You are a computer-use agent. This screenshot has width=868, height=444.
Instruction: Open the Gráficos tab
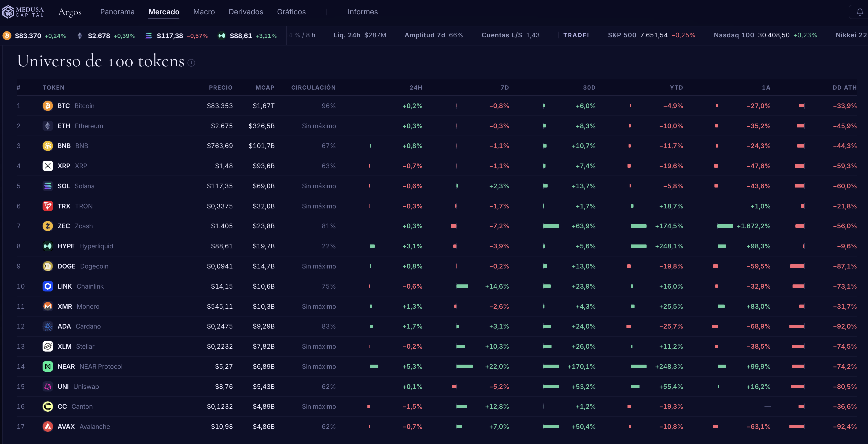(291, 12)
